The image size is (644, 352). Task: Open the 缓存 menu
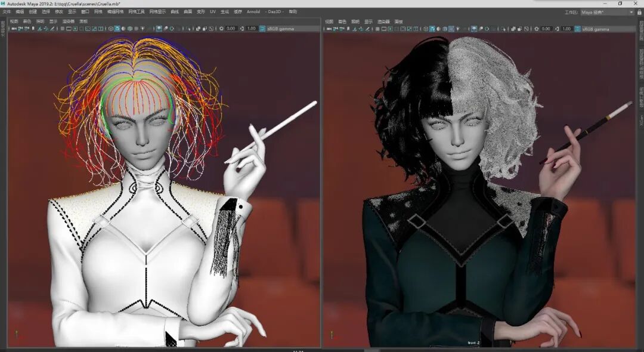(x=238, y=12)
